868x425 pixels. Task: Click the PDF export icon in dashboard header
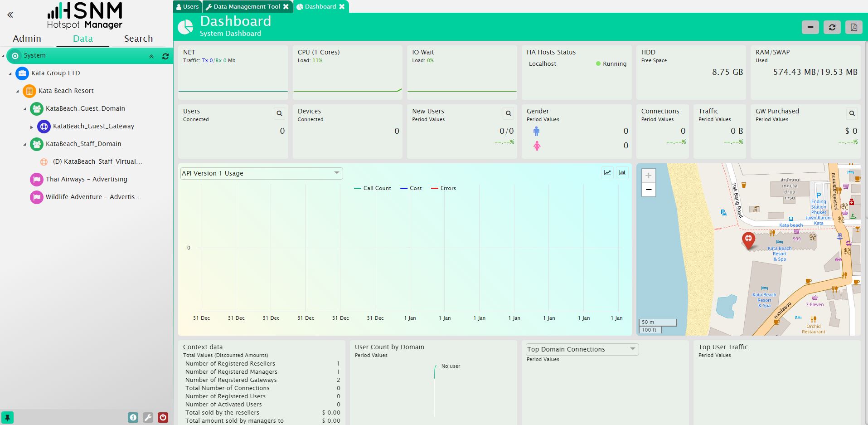pos(853,27)
